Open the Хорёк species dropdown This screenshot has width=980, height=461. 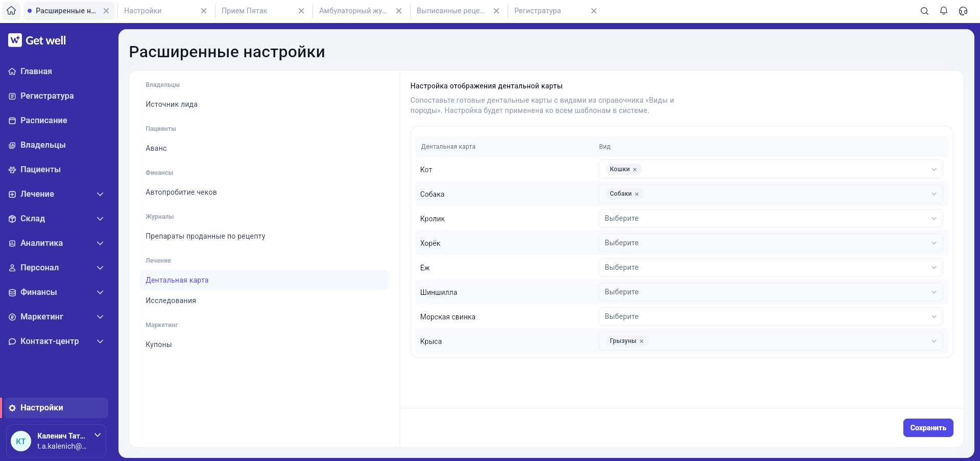pos(771,243)
